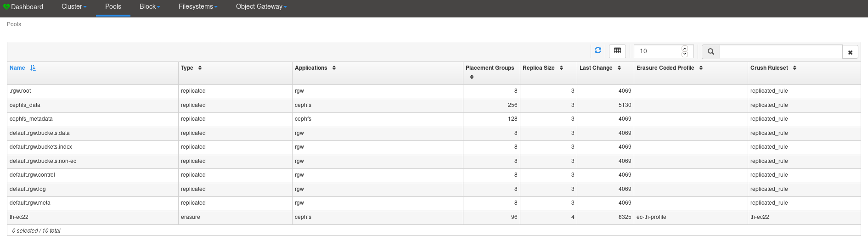Switch to the Pools tab
This screenshot has height=240, width=868.
pos(113,7)
